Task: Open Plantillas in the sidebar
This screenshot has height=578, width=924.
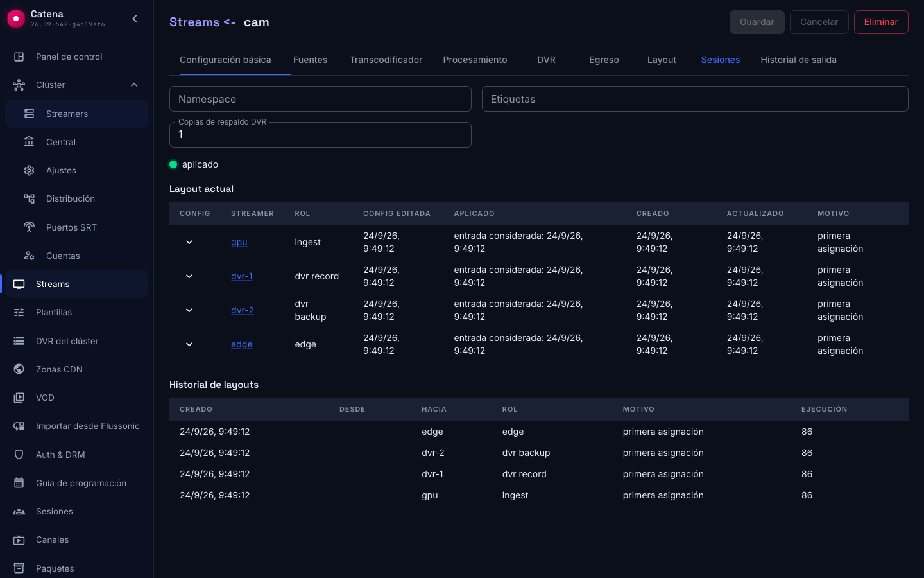Action: click(76, 312)
